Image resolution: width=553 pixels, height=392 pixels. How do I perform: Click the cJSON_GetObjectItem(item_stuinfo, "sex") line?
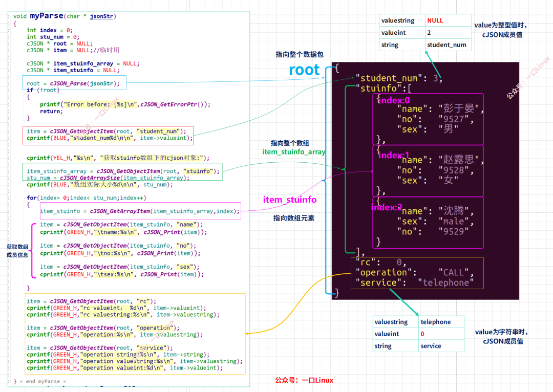pyautogui.click(x=119, y=267)
